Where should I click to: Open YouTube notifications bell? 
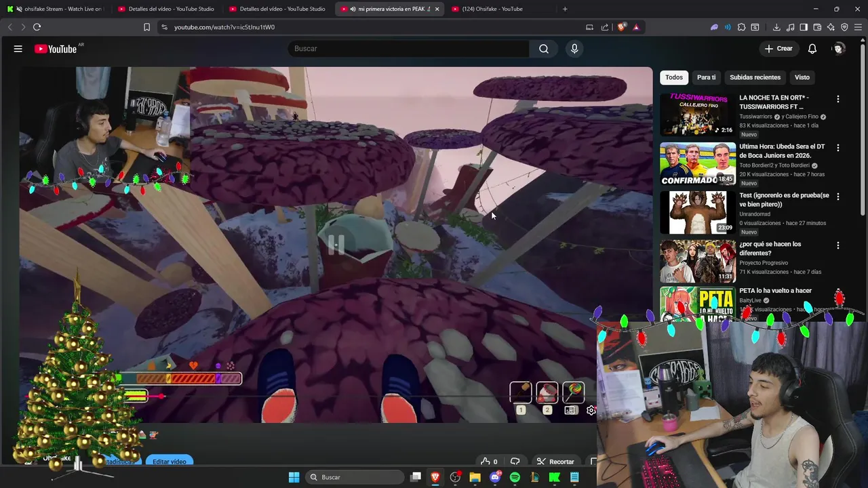(x=812, y=49)
